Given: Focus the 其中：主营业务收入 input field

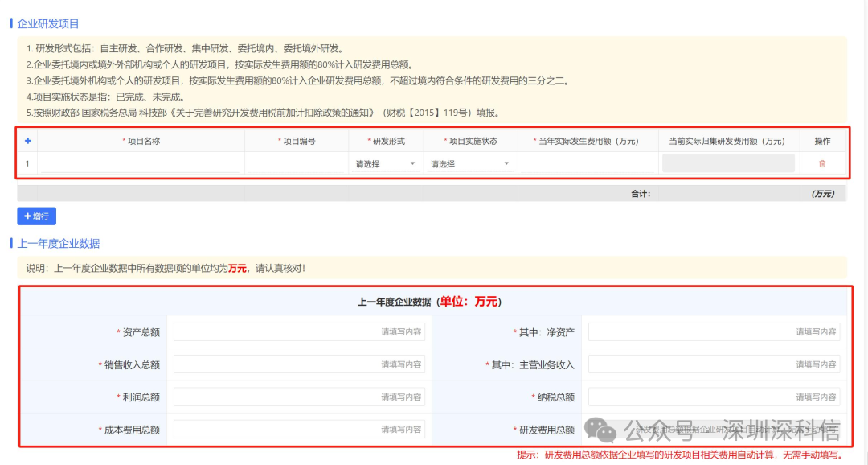Looking at the screenshot, I should coord(714,364).
